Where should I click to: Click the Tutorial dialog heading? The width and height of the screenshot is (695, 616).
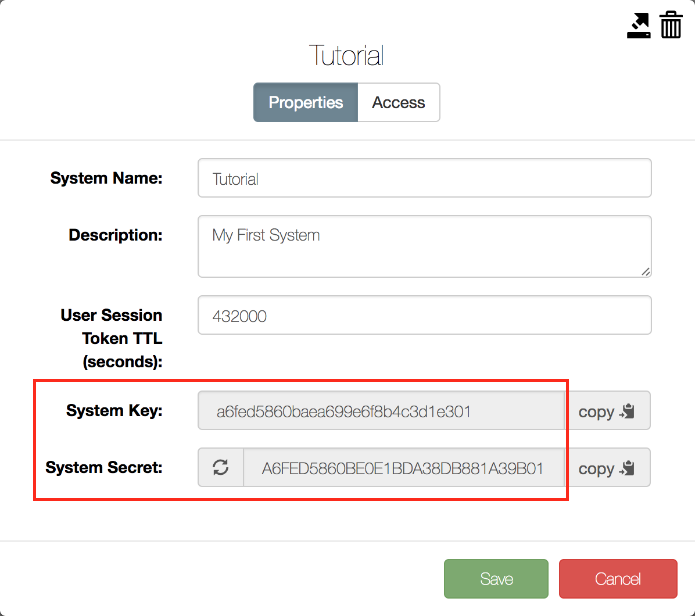pyautogui.click(x=346, y=56)
